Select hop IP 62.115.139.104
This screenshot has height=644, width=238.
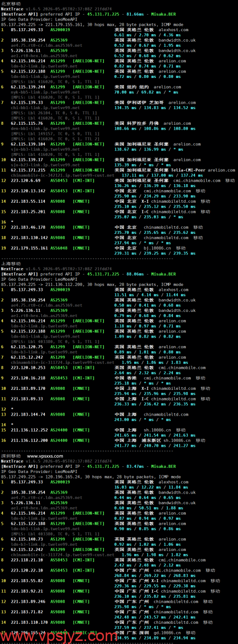[x=28, y=144]
